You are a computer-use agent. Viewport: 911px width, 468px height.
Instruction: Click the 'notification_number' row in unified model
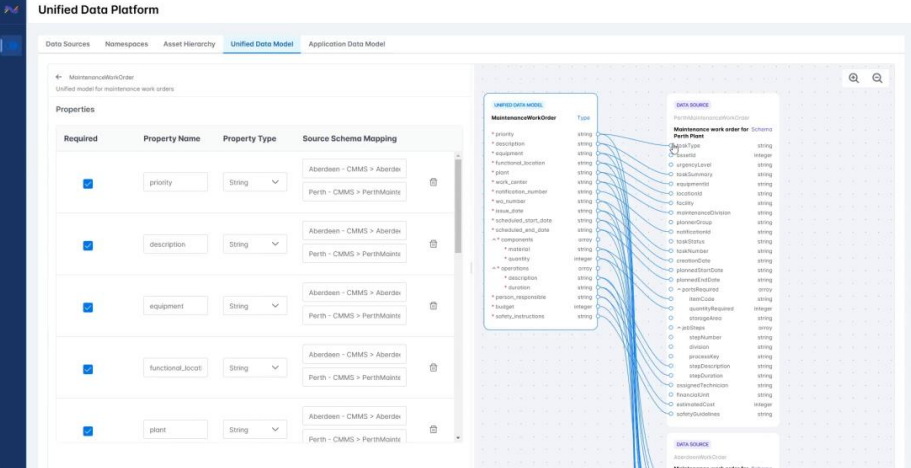pyautogui.click(x=541, y=192)
